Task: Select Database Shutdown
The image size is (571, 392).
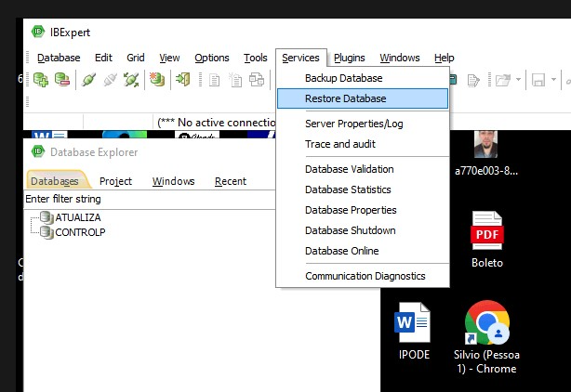Action: coord(363,230)
